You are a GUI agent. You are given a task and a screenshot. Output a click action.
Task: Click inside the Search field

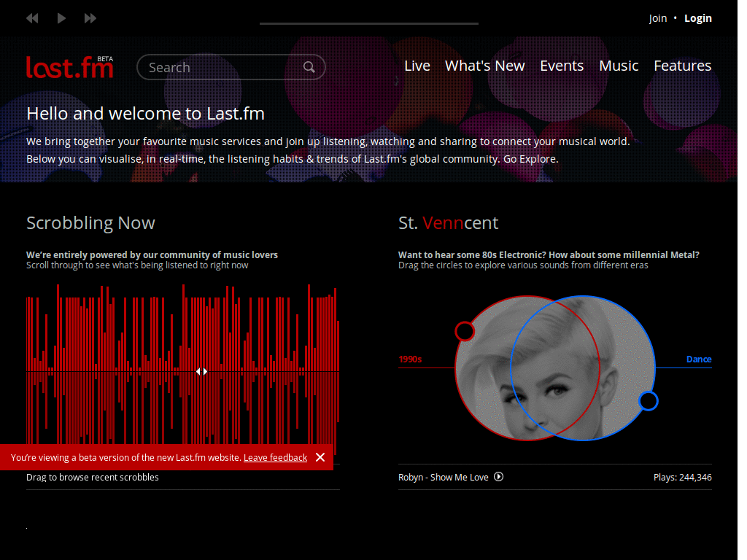(219, 66)
